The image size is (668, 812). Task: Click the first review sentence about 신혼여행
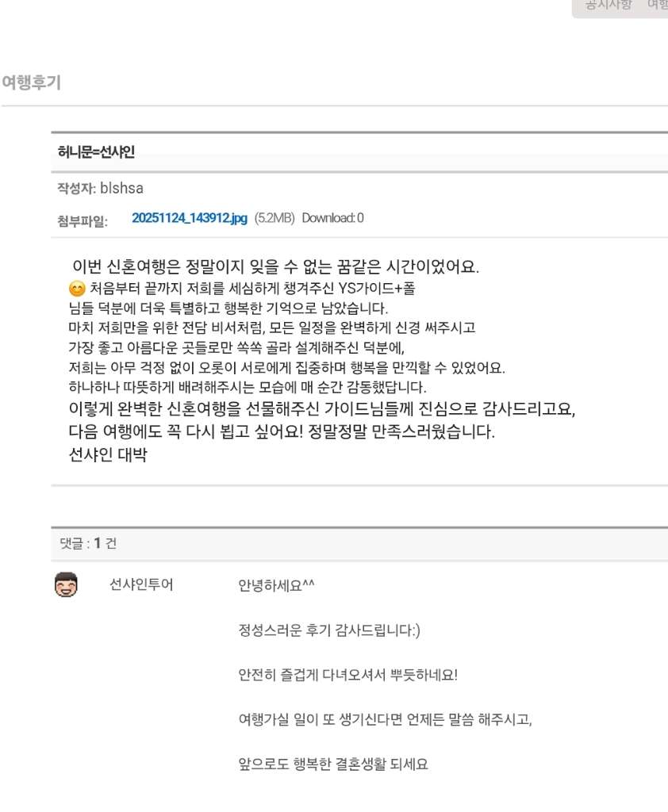click(275, 266)
